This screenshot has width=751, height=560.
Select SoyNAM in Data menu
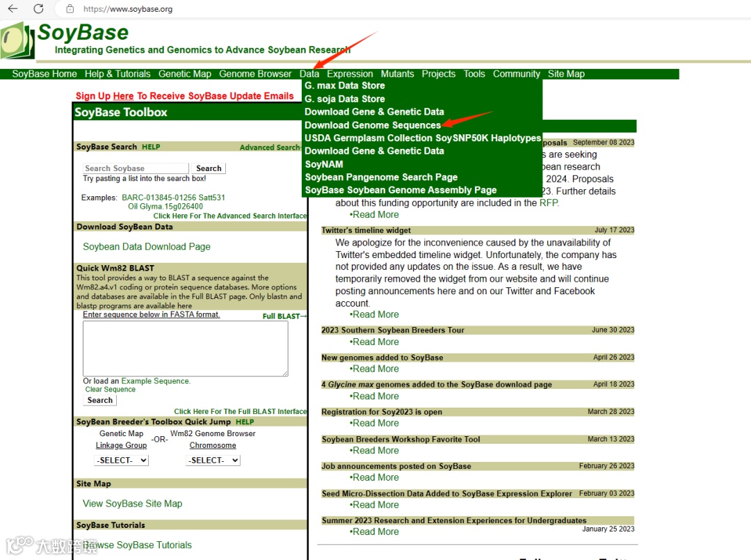324,164
